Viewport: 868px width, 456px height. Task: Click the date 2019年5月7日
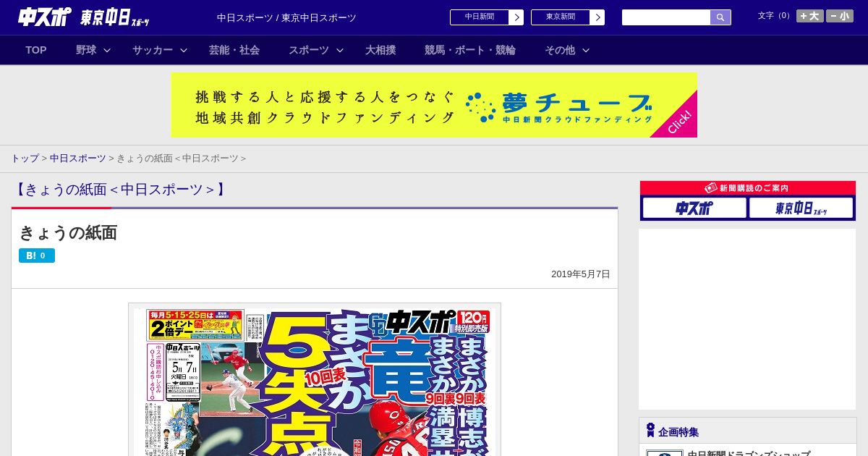tap(581, 274)
